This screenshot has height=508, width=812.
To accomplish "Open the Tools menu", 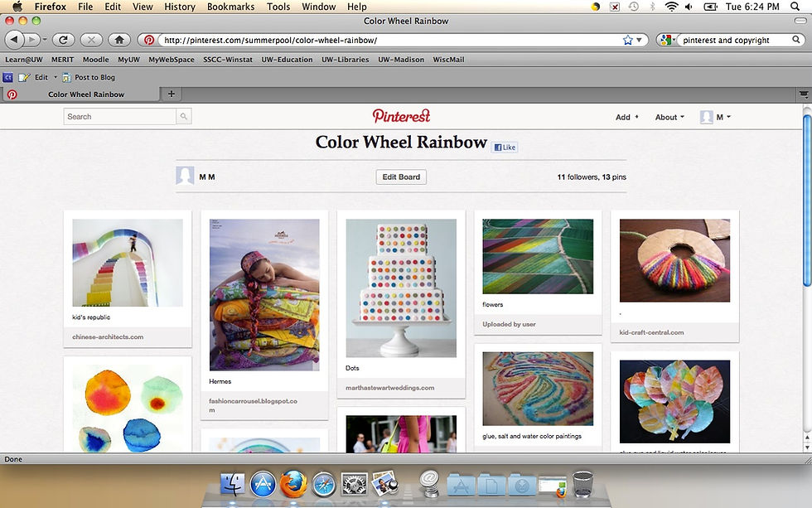I will coord(278,7).
